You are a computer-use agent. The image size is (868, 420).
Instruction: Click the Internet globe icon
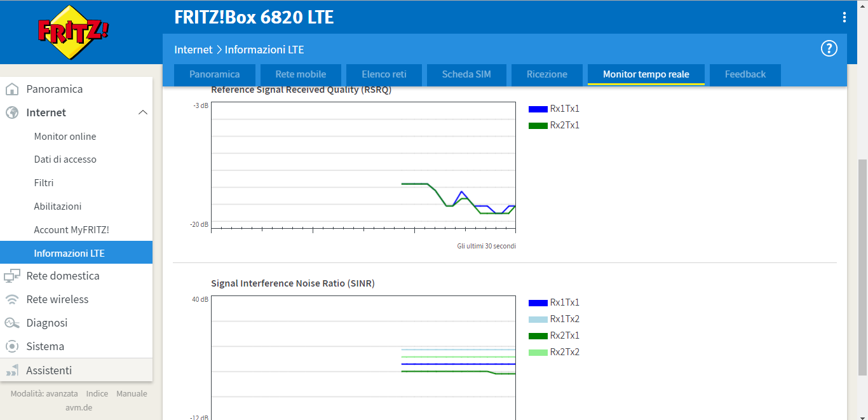11,112
